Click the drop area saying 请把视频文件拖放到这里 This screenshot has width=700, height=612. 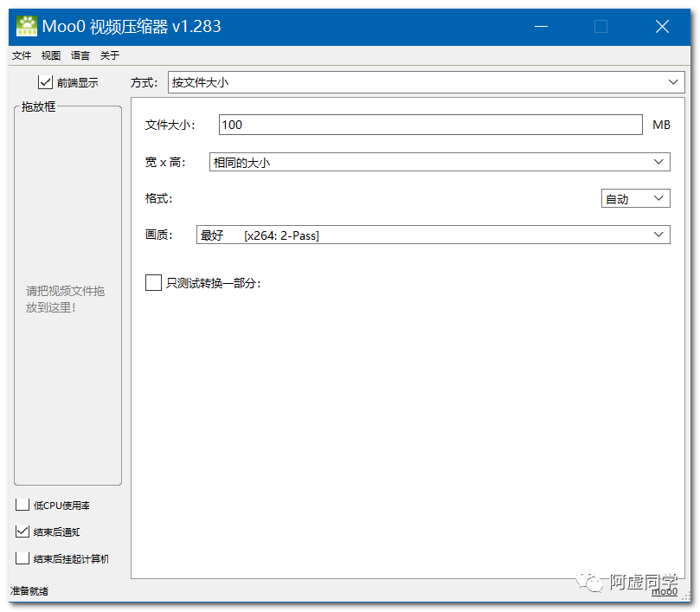coord(67,296)
